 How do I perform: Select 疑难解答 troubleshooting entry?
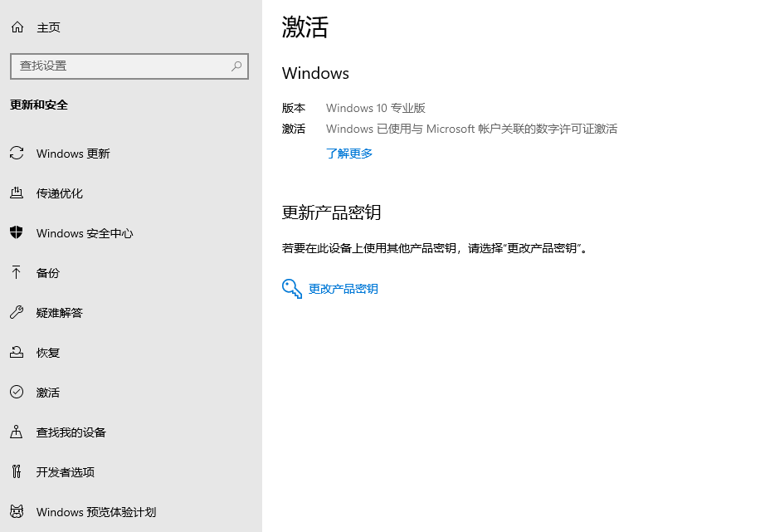[x=59, y=313]
